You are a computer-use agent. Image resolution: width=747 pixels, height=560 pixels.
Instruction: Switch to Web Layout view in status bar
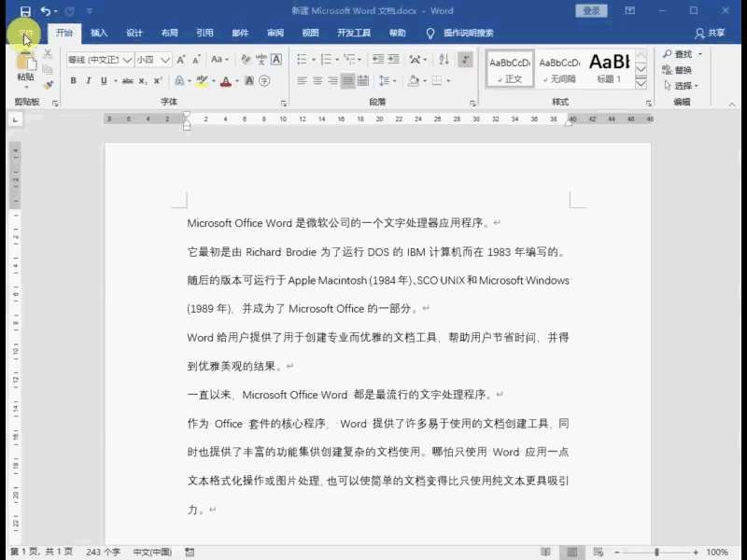(x=599, y=552)
